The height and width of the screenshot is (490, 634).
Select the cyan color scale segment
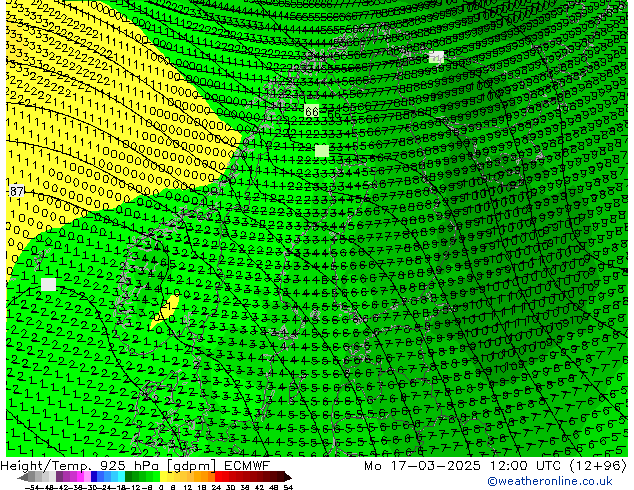coord(121,477)
